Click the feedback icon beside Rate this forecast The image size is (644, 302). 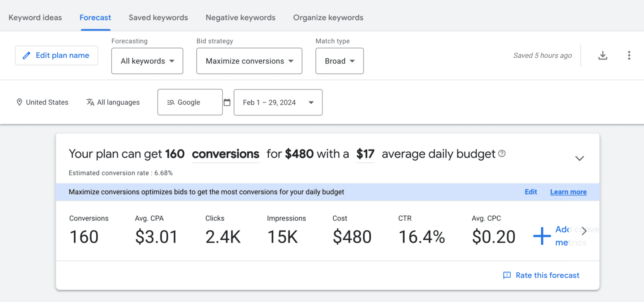point(507,275)
